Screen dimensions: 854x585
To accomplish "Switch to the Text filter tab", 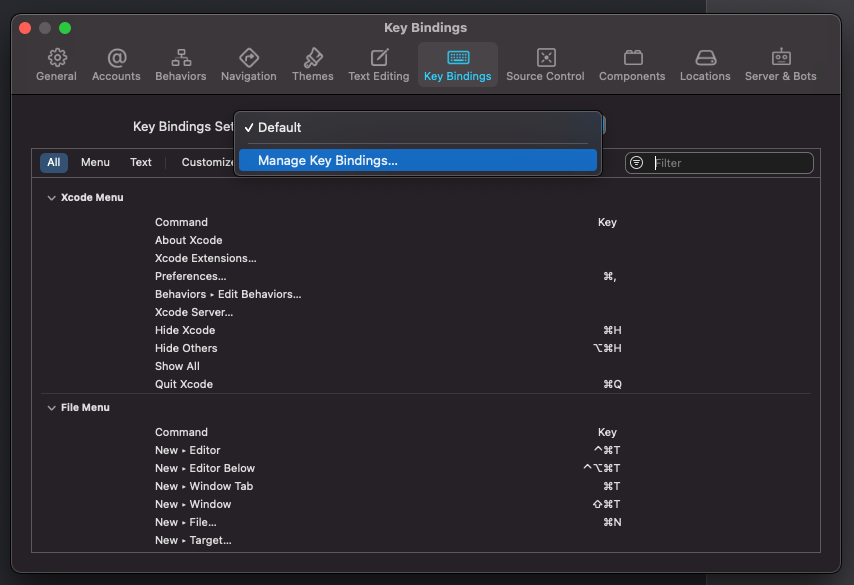I will [x=141, y=162].
